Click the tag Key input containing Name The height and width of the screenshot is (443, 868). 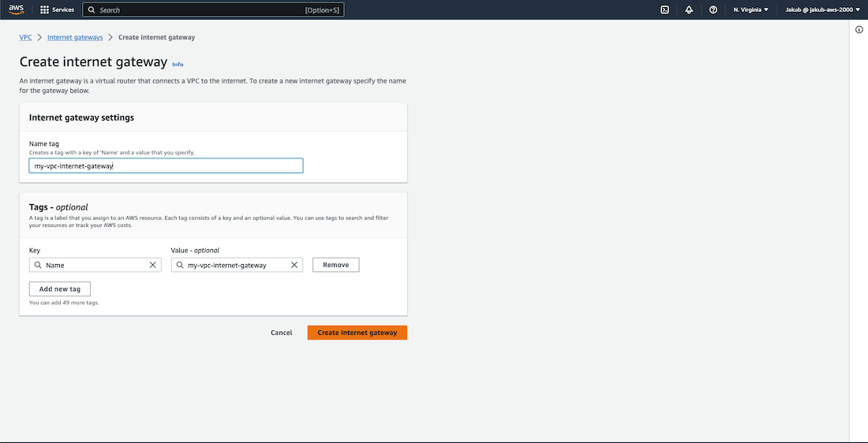coord(95,266)
